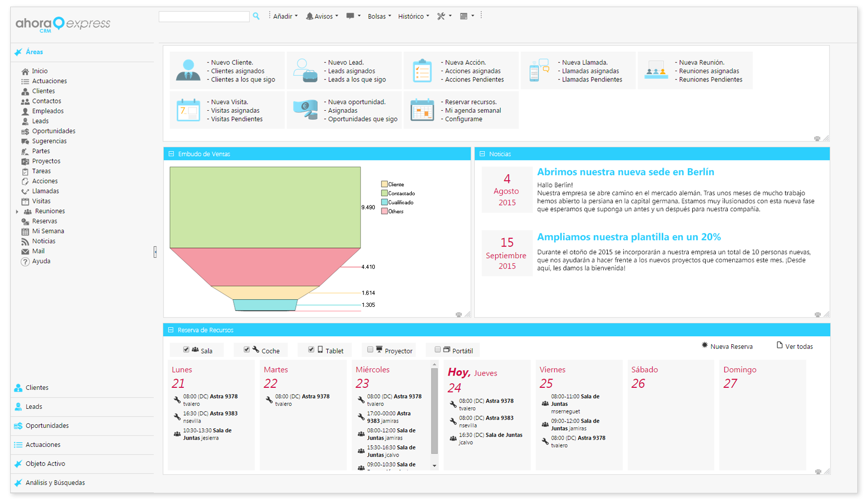Open Proyectos in the sidebar
The image size is (868, 499).
coord(46,161)
